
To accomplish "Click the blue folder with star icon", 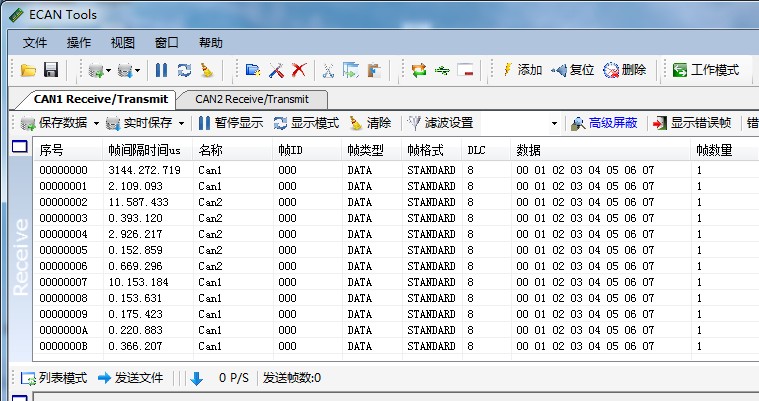I will click(252, 70).
